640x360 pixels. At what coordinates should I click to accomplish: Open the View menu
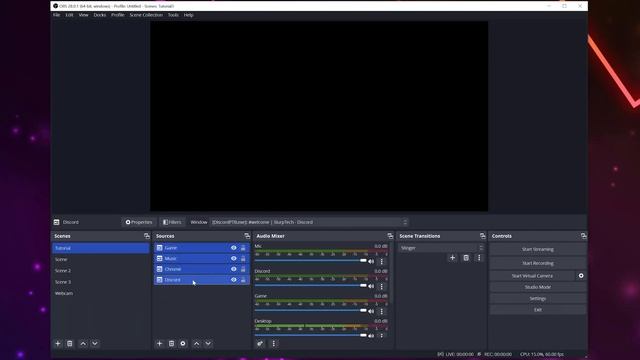pos(83,15)
